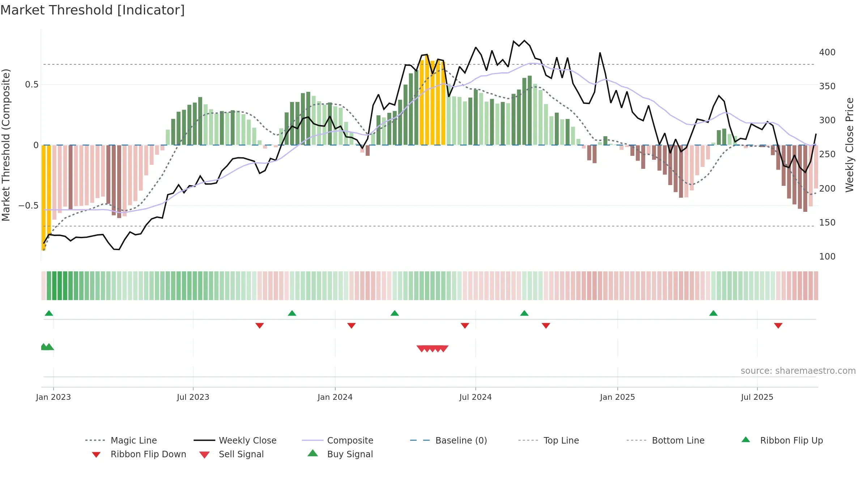The height and width of the screenshot is (488, 868).
Task: Click the 0.5 composite tick label
Action: point(32,85)
